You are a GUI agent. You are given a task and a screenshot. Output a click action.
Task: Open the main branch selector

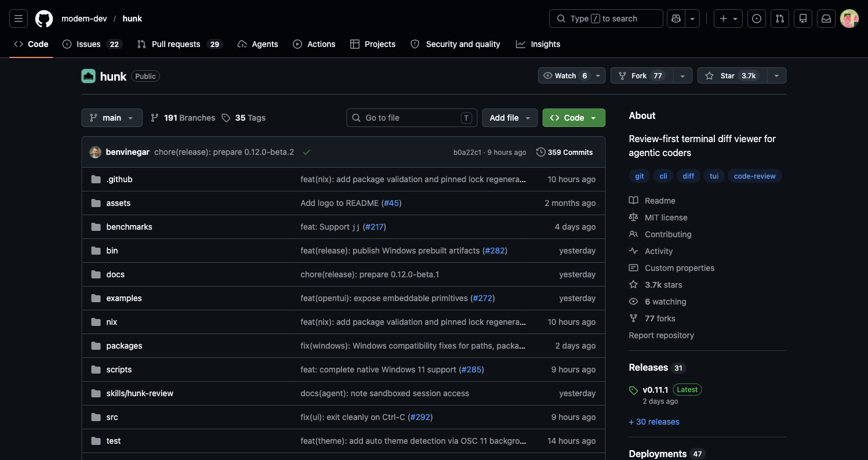tap(112, 118)
